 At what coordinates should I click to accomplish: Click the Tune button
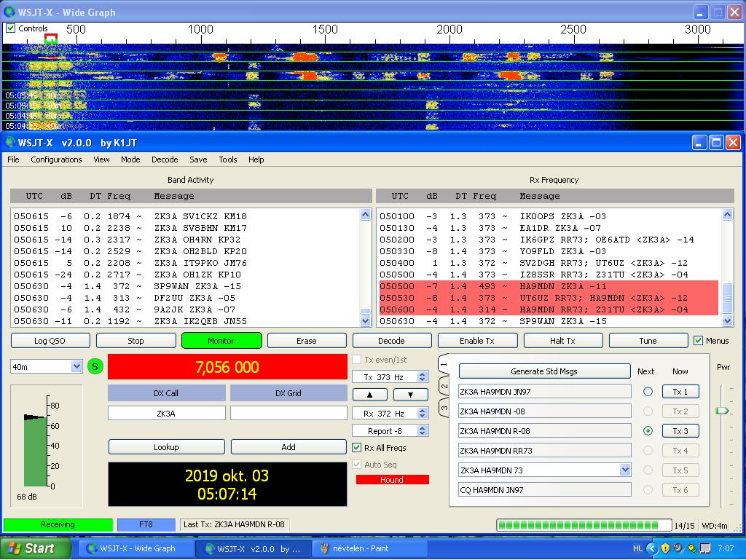[648, 340]
